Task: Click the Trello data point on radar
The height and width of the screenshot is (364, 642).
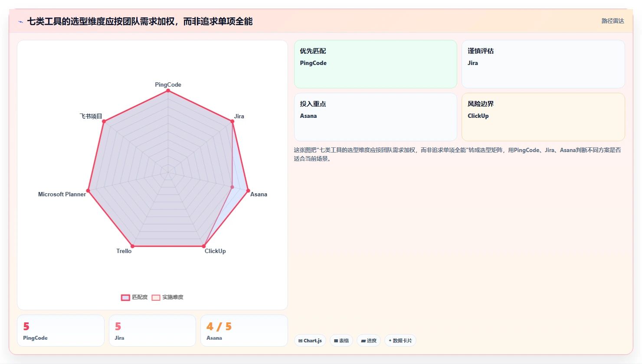Action: click(132, 246)
